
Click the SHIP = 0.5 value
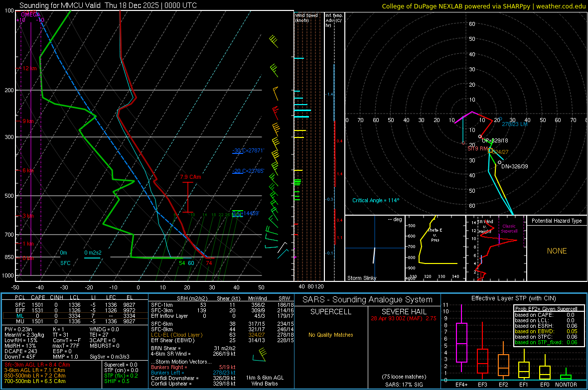tap(117, 382)
